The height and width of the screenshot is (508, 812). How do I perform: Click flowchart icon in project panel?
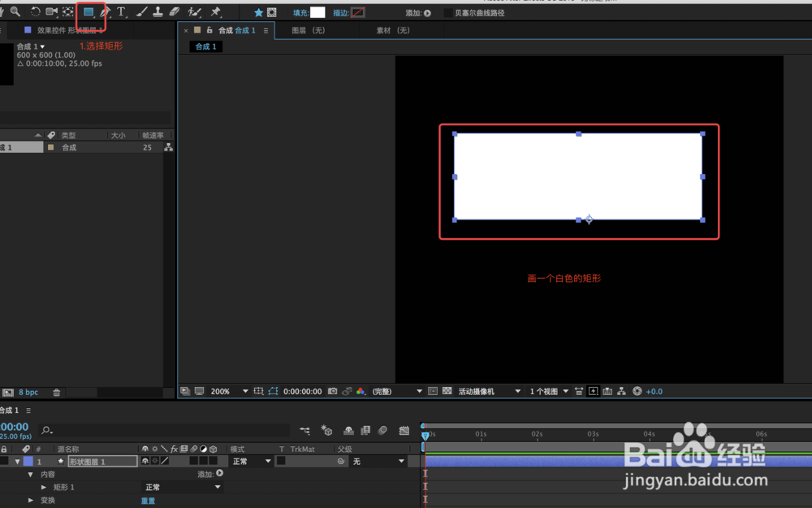coord(168,147)
